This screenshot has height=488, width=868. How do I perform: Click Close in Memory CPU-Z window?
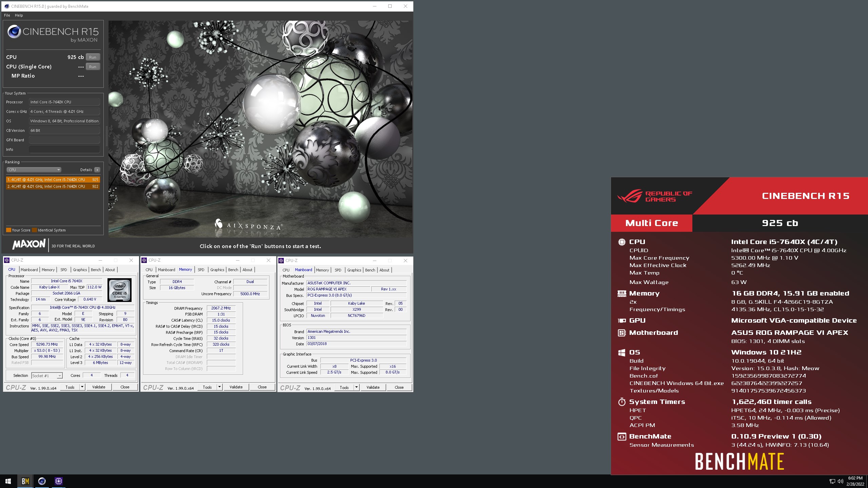(262, 387)
